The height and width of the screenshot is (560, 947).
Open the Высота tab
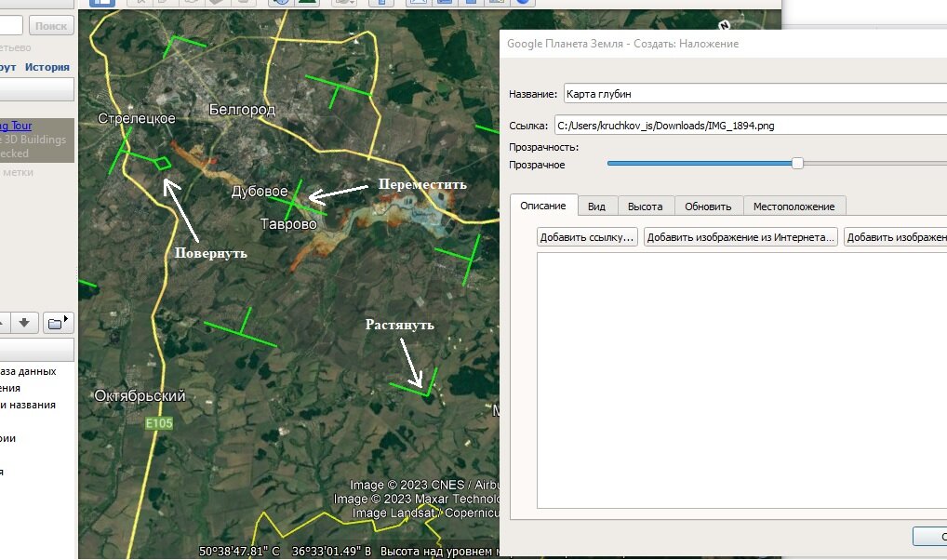(x=645, y=207)
